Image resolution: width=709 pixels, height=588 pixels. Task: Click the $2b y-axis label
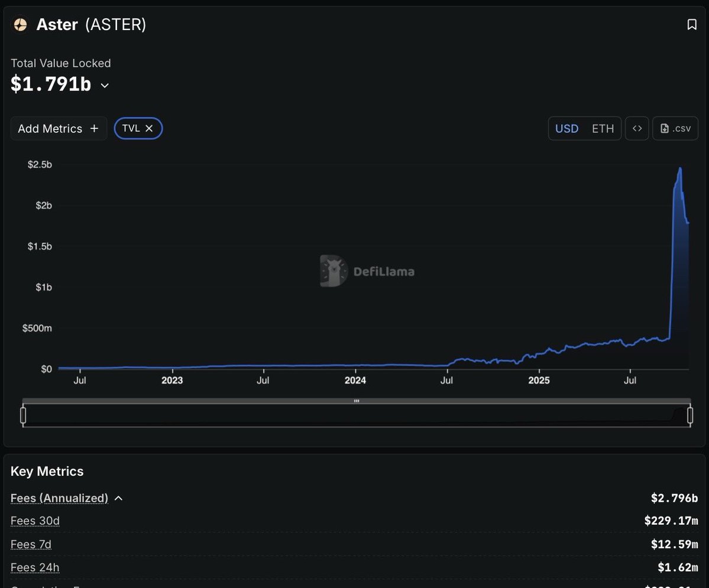pos(44,206)
